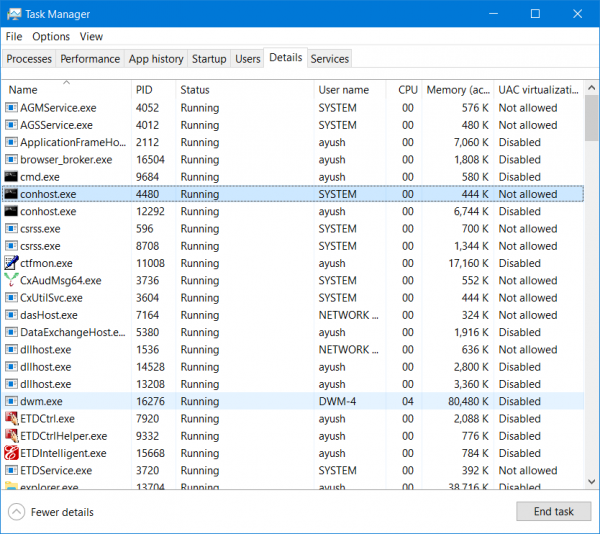This screenshot has height=534, width=600.
Task: Open the File menu
Action: 14,37
